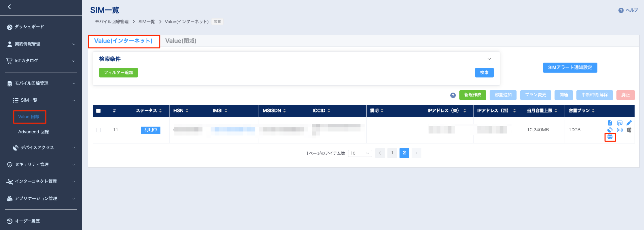Click the gray chip icon in row 11
Image resolution: width=644 pixels, height=230 pixels.
pyautogui.click(x=629, y=130)
